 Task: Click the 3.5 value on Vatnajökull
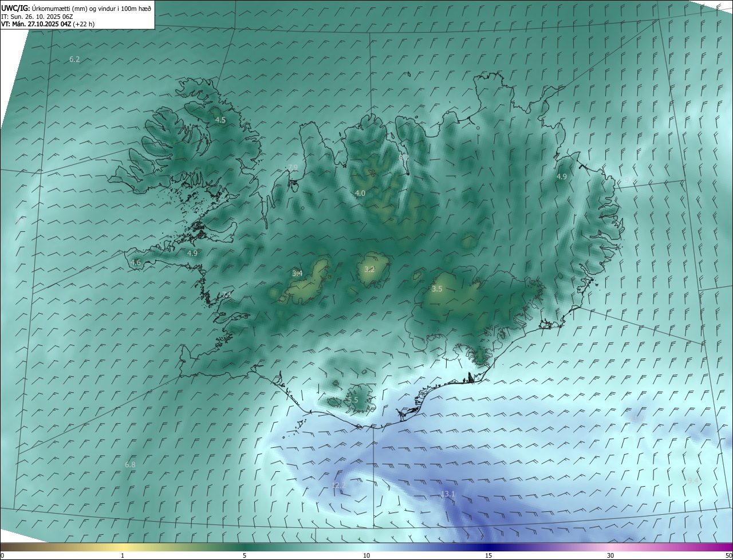(x=437, y=289)
